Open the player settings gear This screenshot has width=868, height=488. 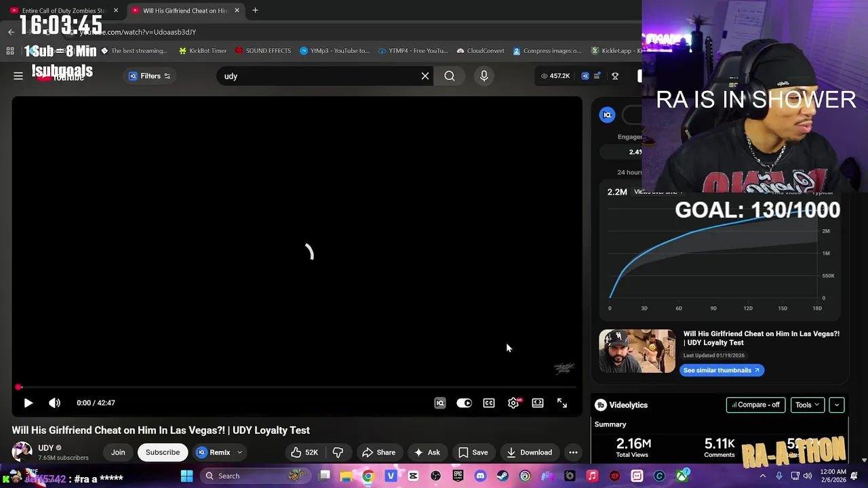(513, 403)
